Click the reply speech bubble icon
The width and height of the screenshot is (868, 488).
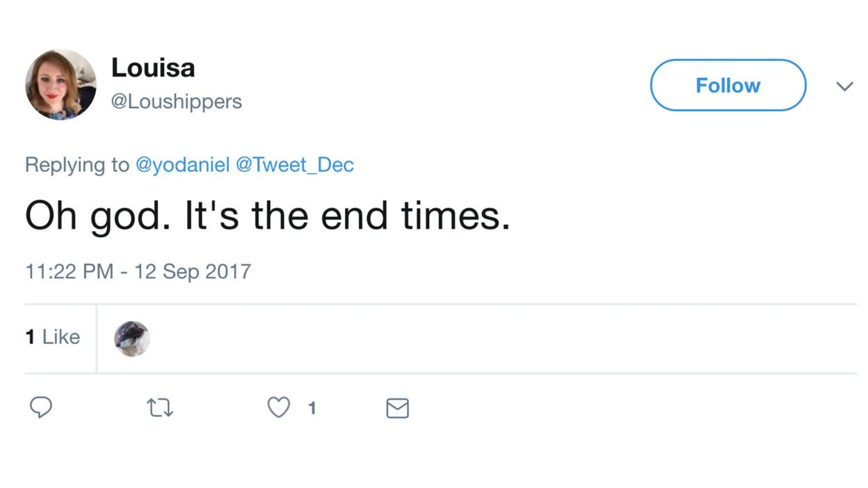[x=41, y=408]
